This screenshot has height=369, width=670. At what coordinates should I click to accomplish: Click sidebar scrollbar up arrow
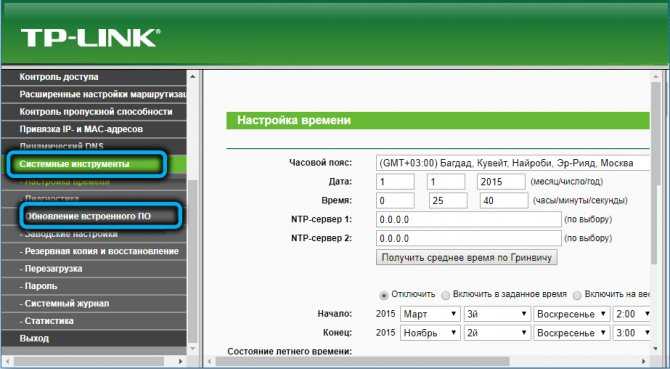click(x=192, y=77)
